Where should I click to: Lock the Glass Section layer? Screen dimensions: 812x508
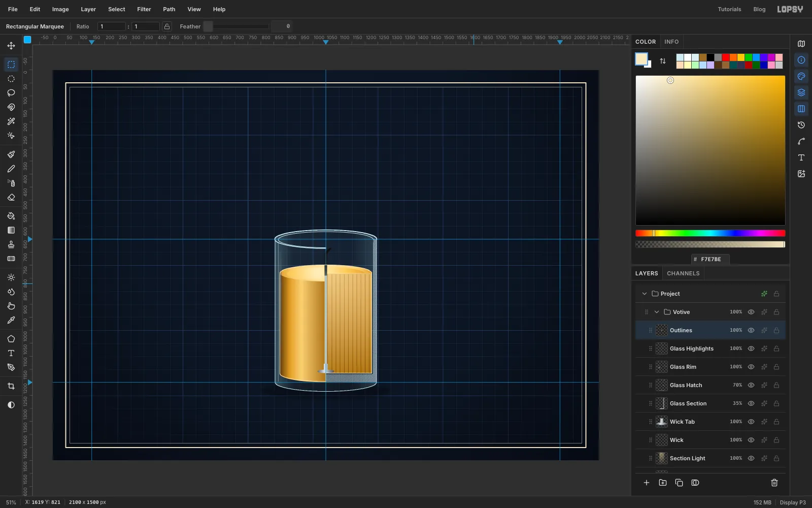click(776, 403)
